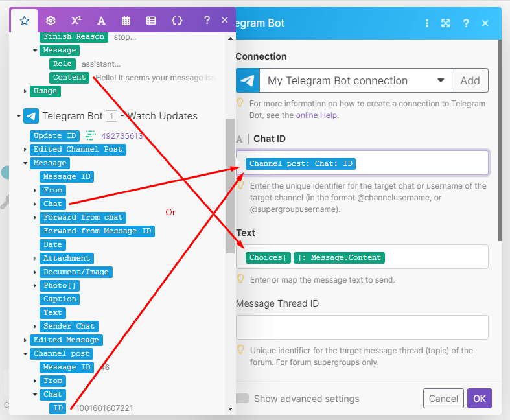Click the mapping panel help question mark
This screenshot has height=420, width=510.
[207, 20]
